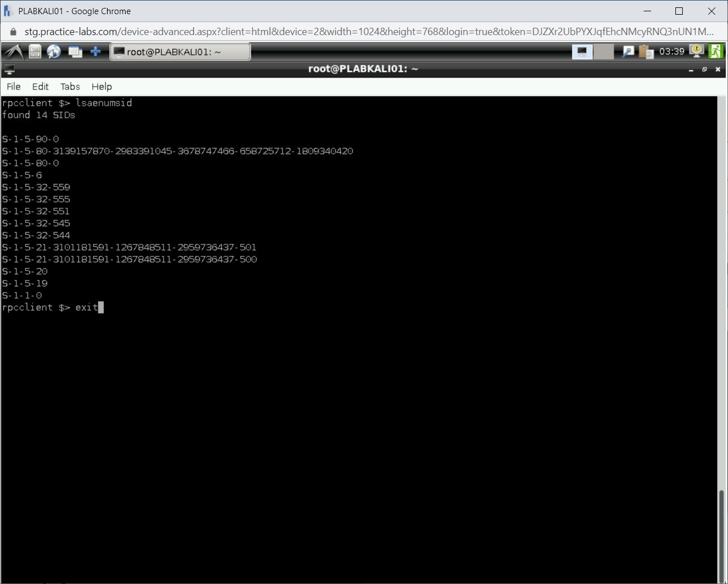This screenshot has height=584, width=728.
Task: Open the Tabs menu
Action: pos(70,87)
